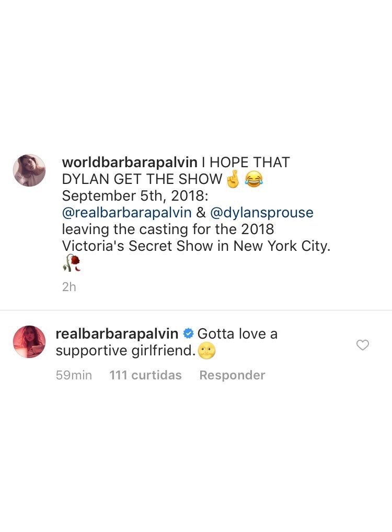Open realbarbarapalvin profile picture
Image resolution: width=392 pixels, height=532 pixels.
point(29,342)
